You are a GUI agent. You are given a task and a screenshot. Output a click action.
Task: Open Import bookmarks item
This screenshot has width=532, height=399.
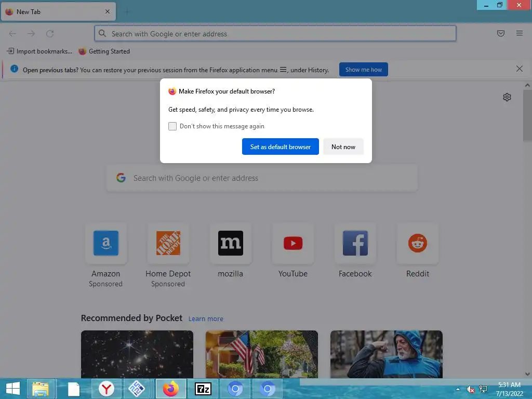point(39,51)
